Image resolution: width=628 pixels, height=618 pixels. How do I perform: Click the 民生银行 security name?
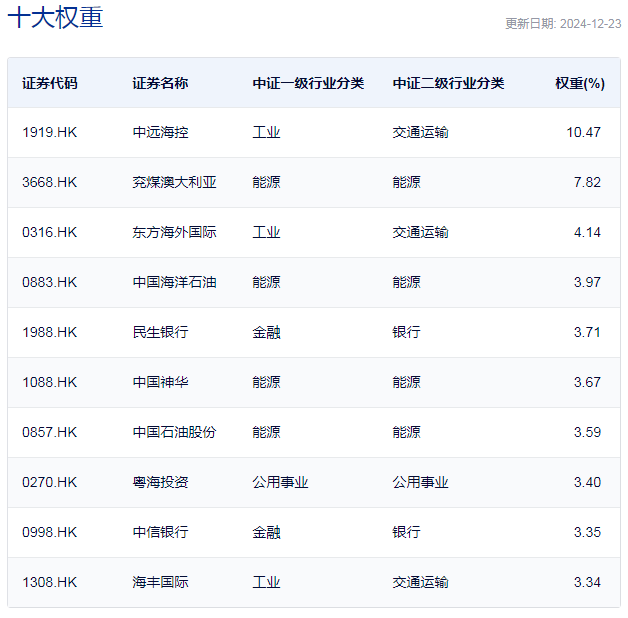(160, 332)
